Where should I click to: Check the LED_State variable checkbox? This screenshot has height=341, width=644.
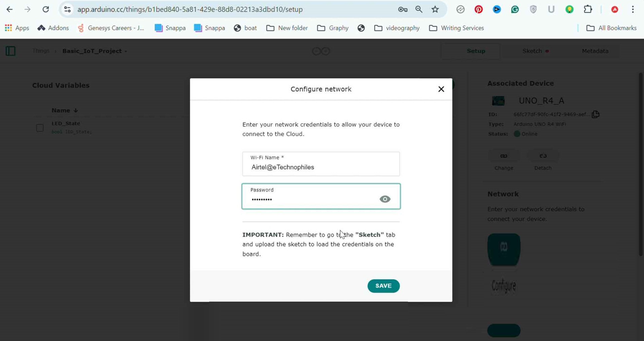click(x=40, y=128)
